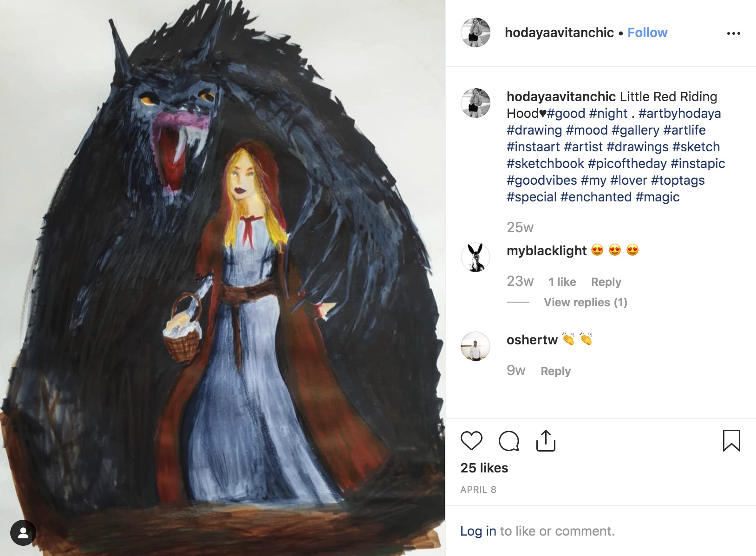
Task: Open the three-dot more options menu
Action: point(734,33)
